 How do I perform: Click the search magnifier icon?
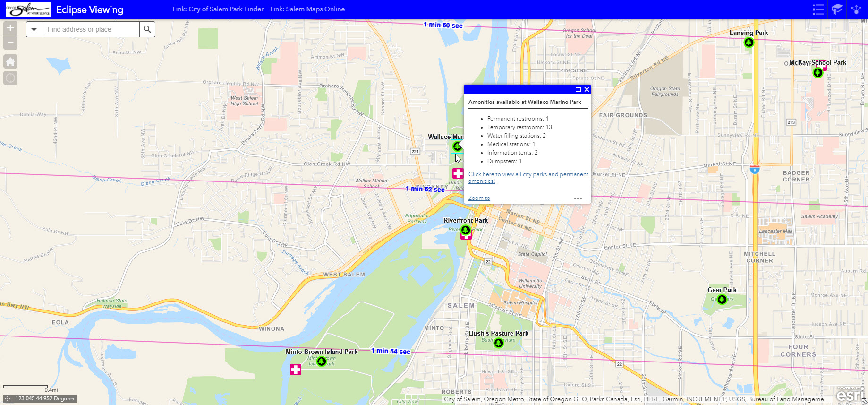coord(147,29)
